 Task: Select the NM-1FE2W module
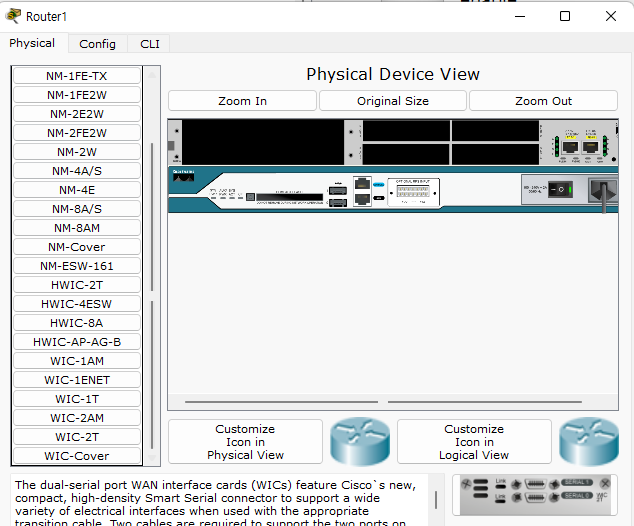pos(77,95)
